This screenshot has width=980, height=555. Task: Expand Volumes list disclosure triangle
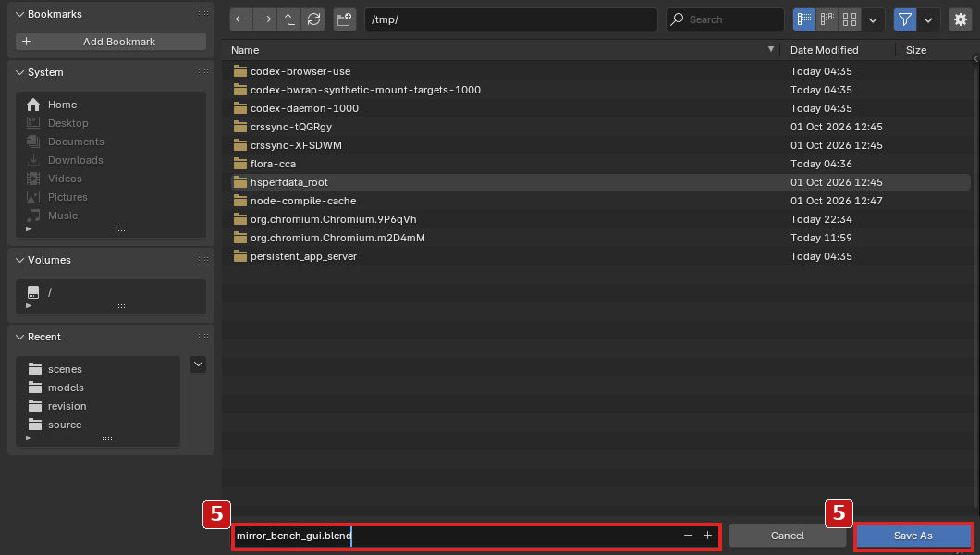coord(28,306)
